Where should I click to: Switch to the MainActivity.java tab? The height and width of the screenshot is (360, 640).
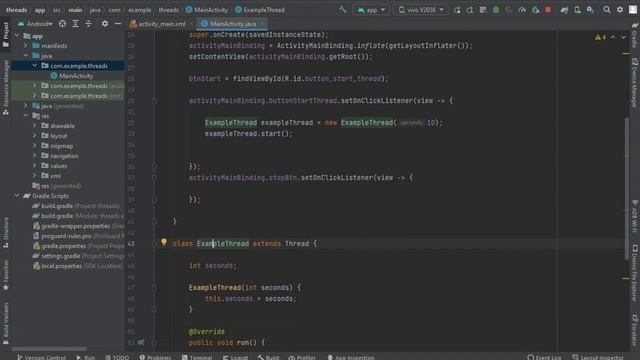(x=232, y=24)
